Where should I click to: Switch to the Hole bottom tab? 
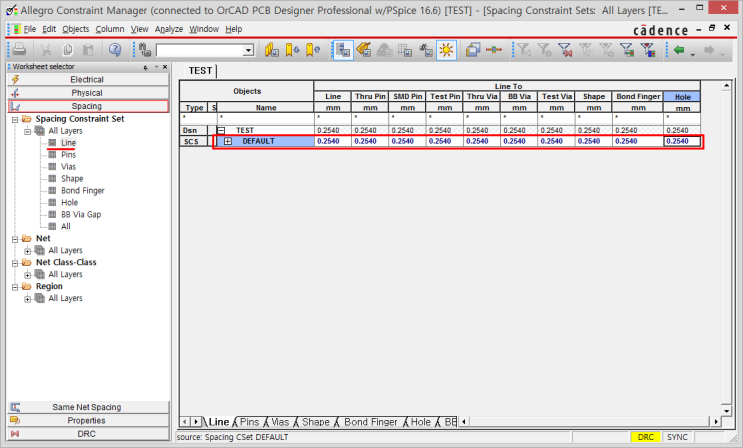point(420,422)
